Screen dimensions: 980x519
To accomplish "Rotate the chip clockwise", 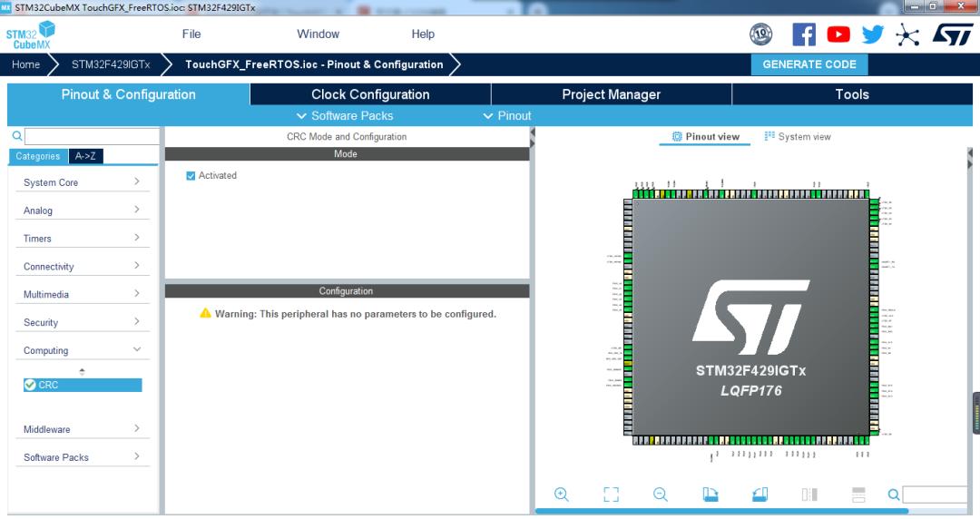I will pos(710,495).
